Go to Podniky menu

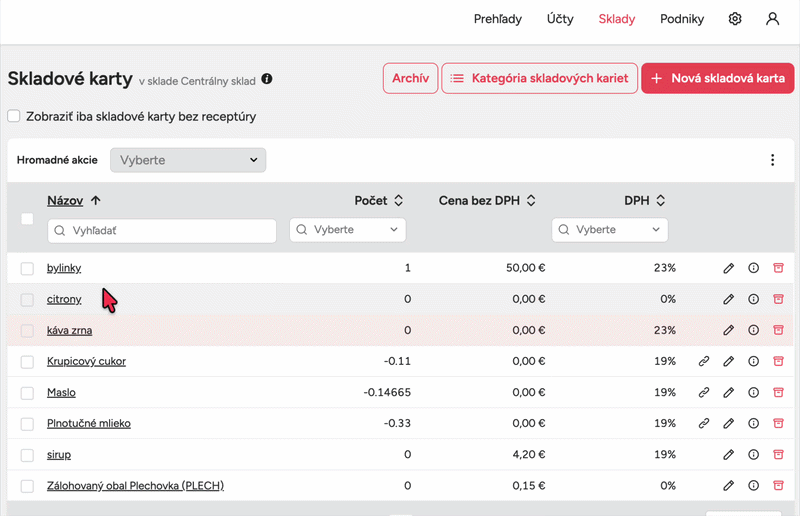click(x=682, y=19)
